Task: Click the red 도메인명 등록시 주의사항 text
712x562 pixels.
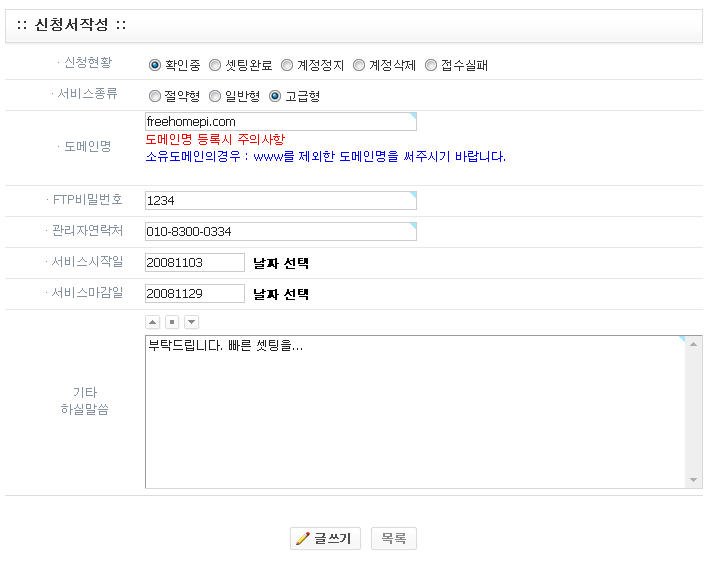Action: [x=215, y=139]
